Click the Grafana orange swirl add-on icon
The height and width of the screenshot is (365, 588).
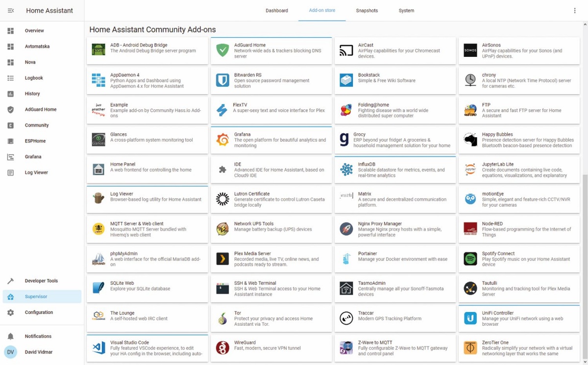[222, 140]
